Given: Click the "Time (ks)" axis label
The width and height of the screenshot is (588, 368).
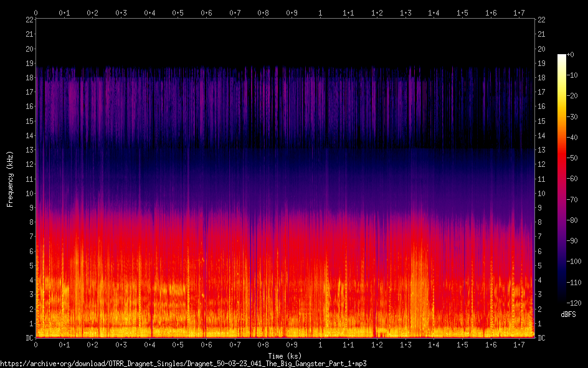Looking at the screenshot, I should [x=285, y=356].
